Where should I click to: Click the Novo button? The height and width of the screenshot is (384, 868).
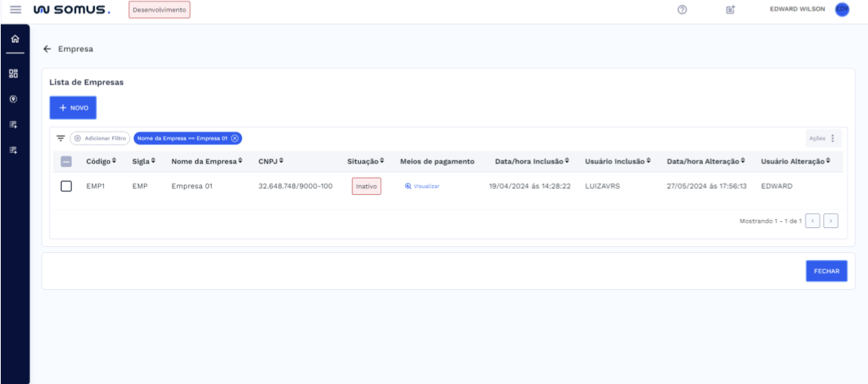72,108
